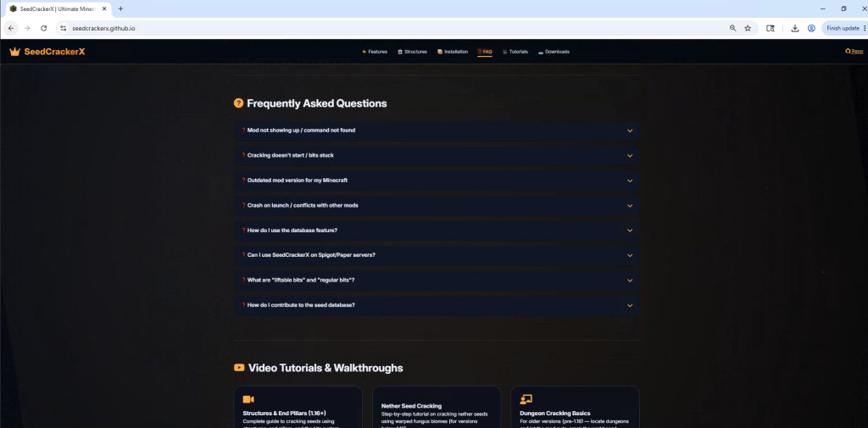Viewport: 868px width, 428px height.
Task: Click the YouTube icon beside Video Tutorials heading
Action: coord(239,368)
